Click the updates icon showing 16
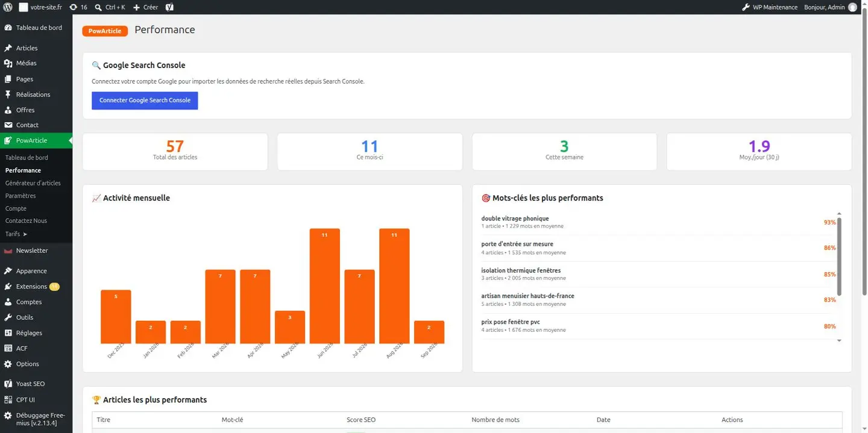Image resolution: width=868 pixels, height=433 pixels. [x=78, y=7]
